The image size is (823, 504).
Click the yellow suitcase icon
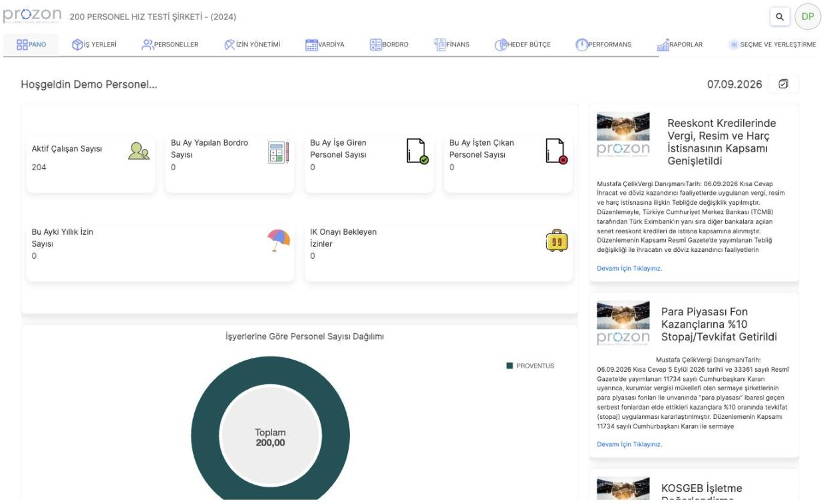pos(556,240)
